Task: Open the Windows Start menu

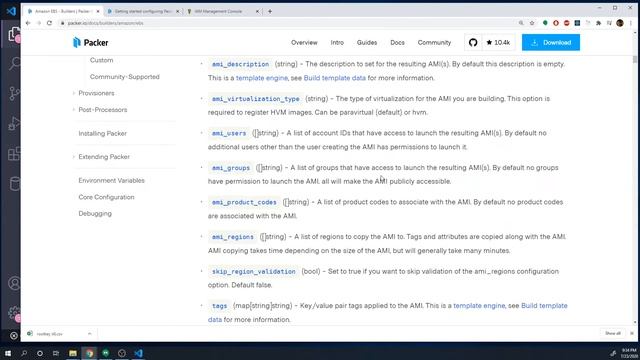Action: (8, 353)
